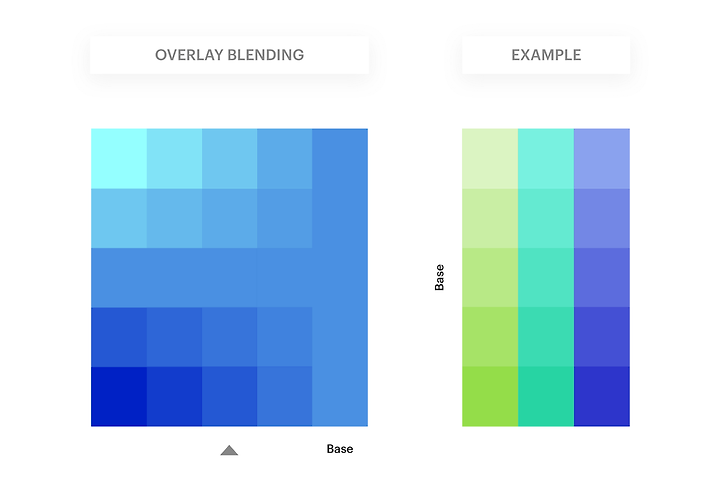Pick top-row second-column sky blue blending swatch

[x=174, y=159]
